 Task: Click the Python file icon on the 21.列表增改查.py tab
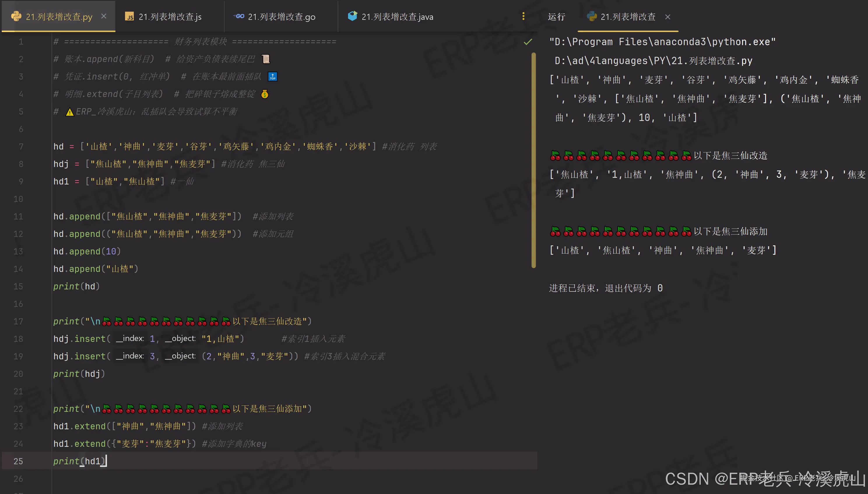click(16, 16)
